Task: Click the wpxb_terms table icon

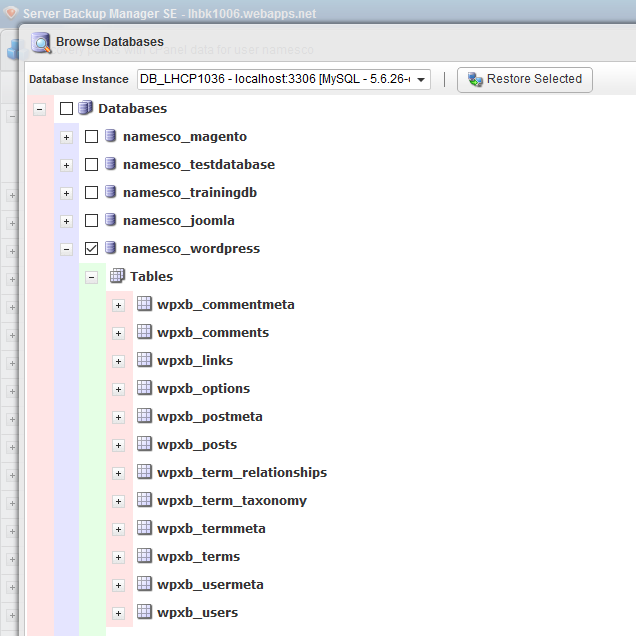Action: [x=144, y=555]
